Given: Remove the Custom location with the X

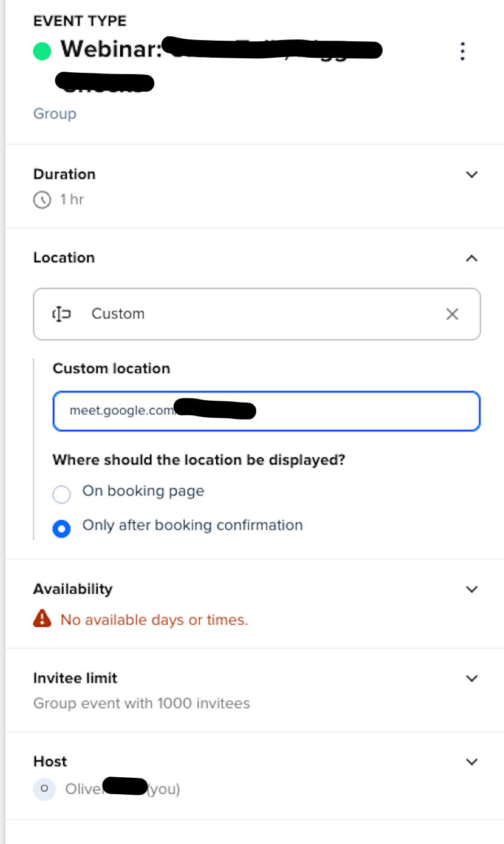Looking at the screenshot, I should click(452, 314).
